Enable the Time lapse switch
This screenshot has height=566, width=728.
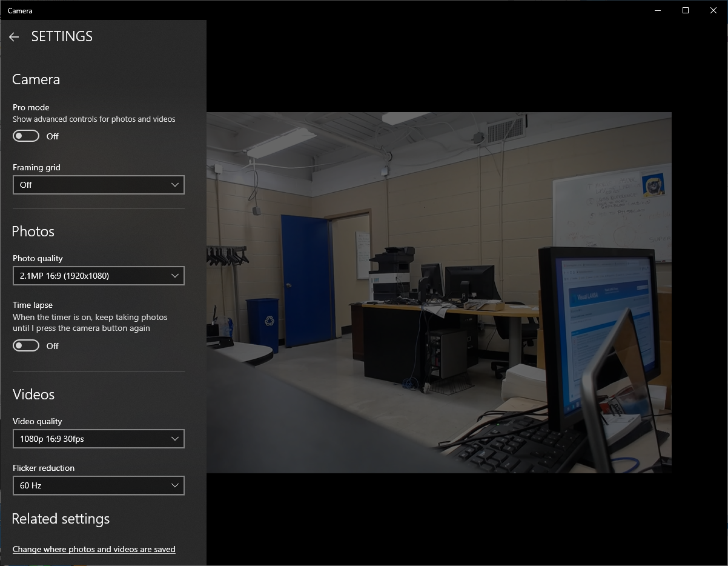click(26, 345)
